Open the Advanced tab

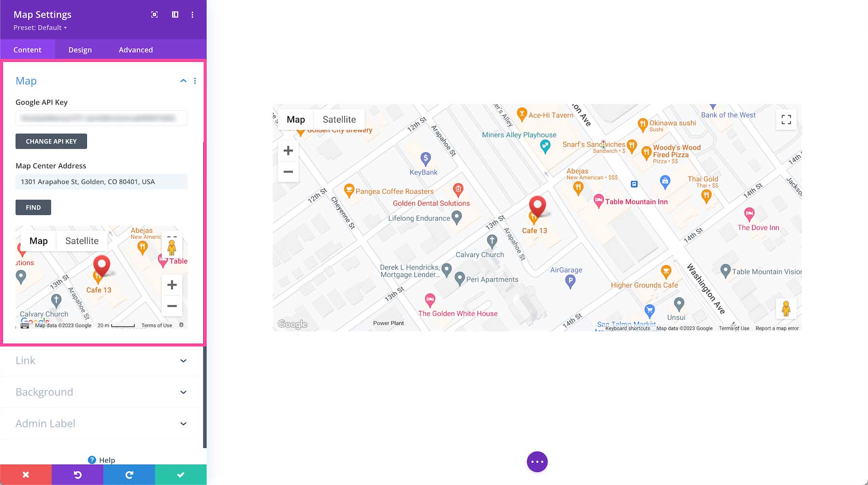tap(136, 49)
